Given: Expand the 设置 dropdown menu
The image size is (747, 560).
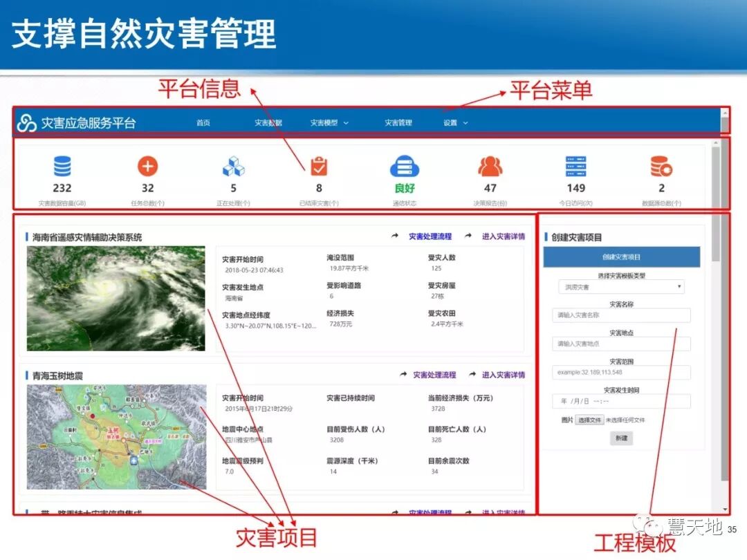Looking at the screenshot, I should click(455, 123).
